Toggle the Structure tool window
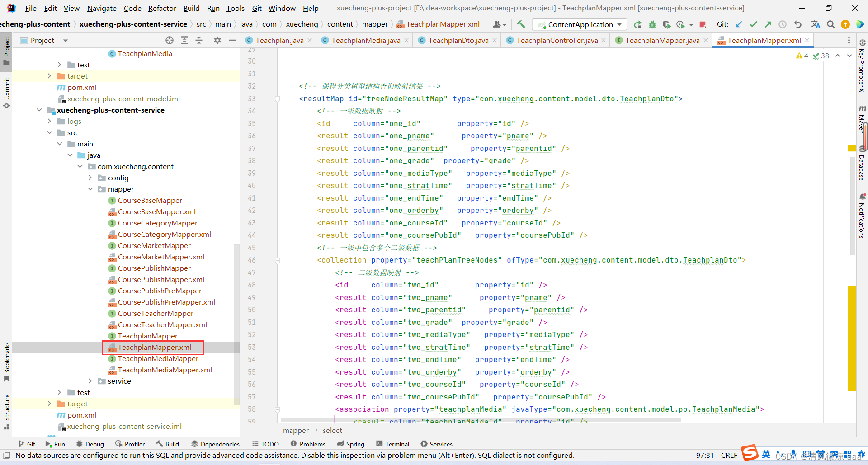Viewport: 868px width, 465px height. [x=6, y=411]
